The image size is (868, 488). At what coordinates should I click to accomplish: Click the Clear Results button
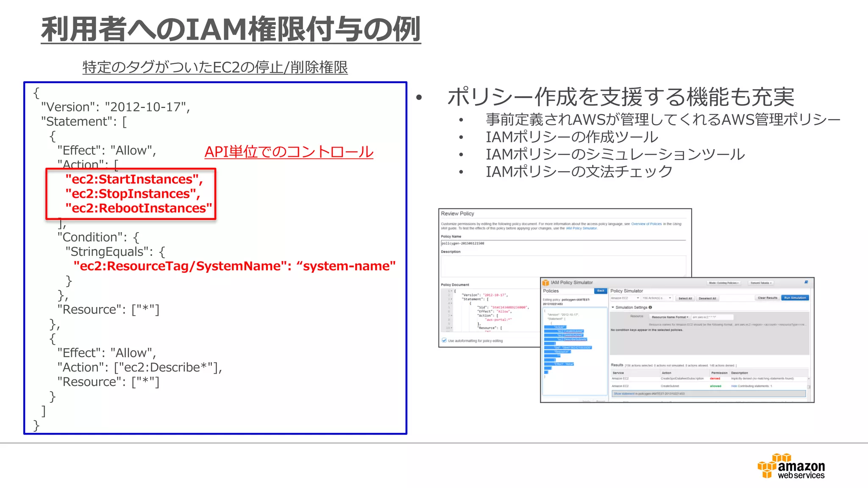[x=768, y=298]
